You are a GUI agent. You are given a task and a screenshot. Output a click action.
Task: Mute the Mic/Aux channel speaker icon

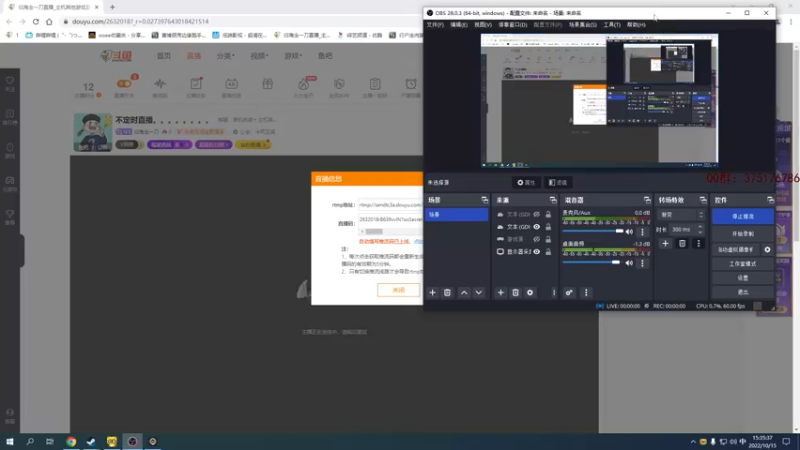click(630, 232)
